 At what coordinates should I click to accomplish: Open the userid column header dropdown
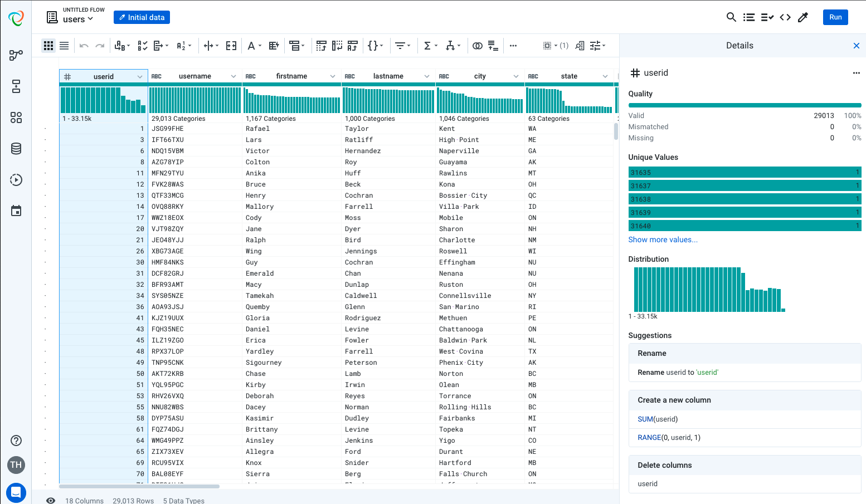(140, 76)
